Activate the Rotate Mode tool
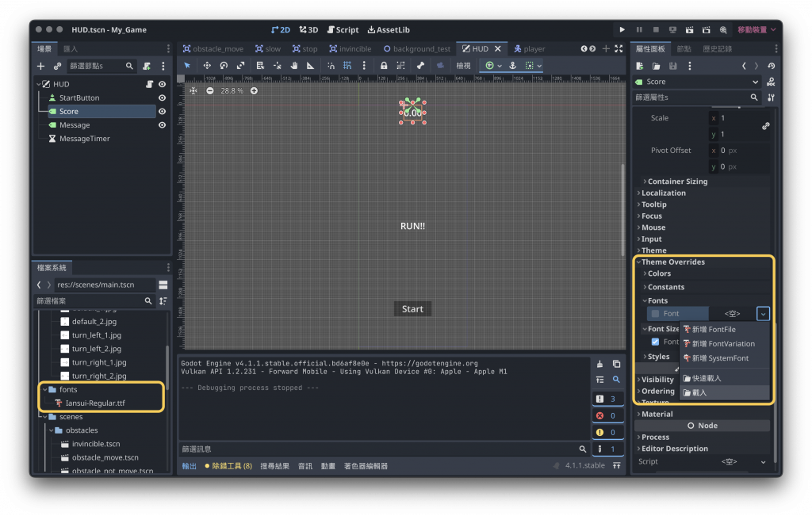Screen dimensions: 812x516 [224, 65]
